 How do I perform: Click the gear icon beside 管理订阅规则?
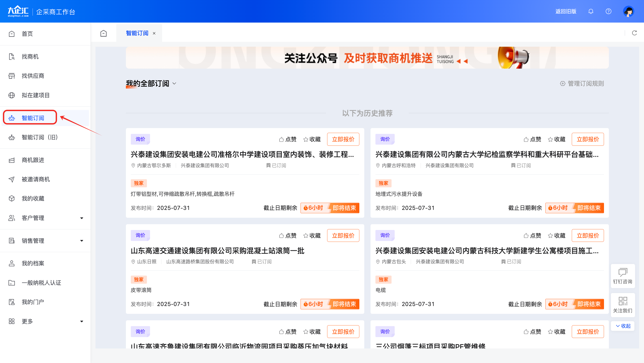point(563,83)
